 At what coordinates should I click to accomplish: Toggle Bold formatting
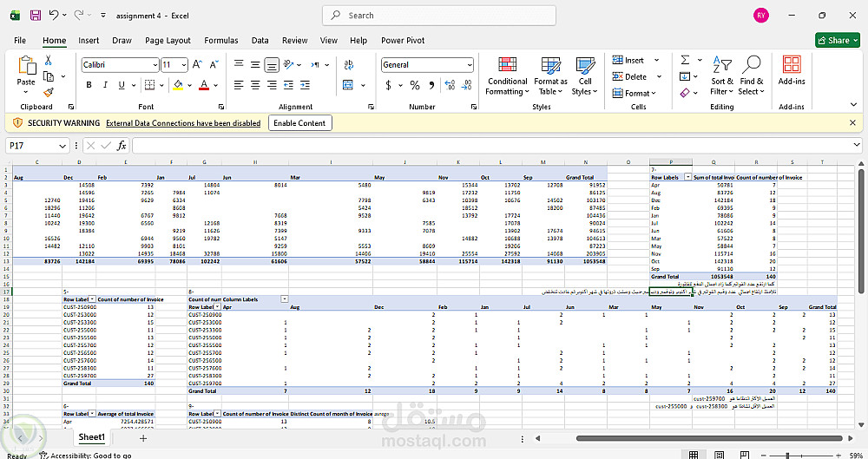[87, 85]
